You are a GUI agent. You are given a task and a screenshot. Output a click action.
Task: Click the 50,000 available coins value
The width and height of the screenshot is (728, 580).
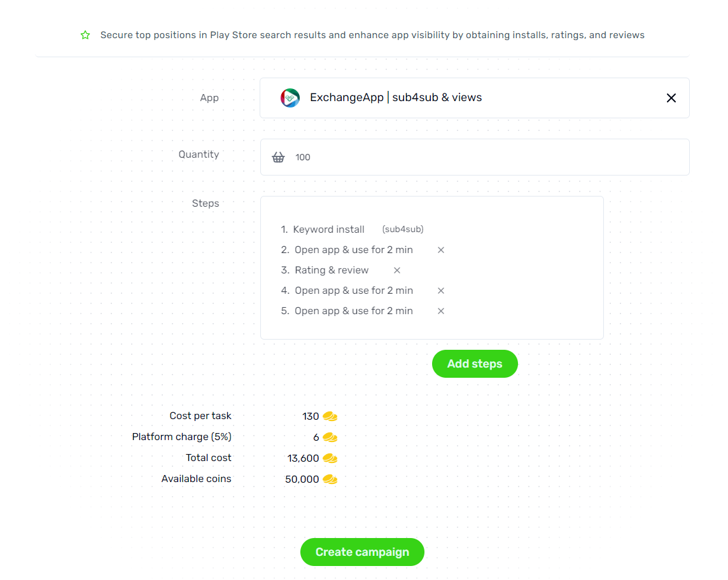point(302,480)
